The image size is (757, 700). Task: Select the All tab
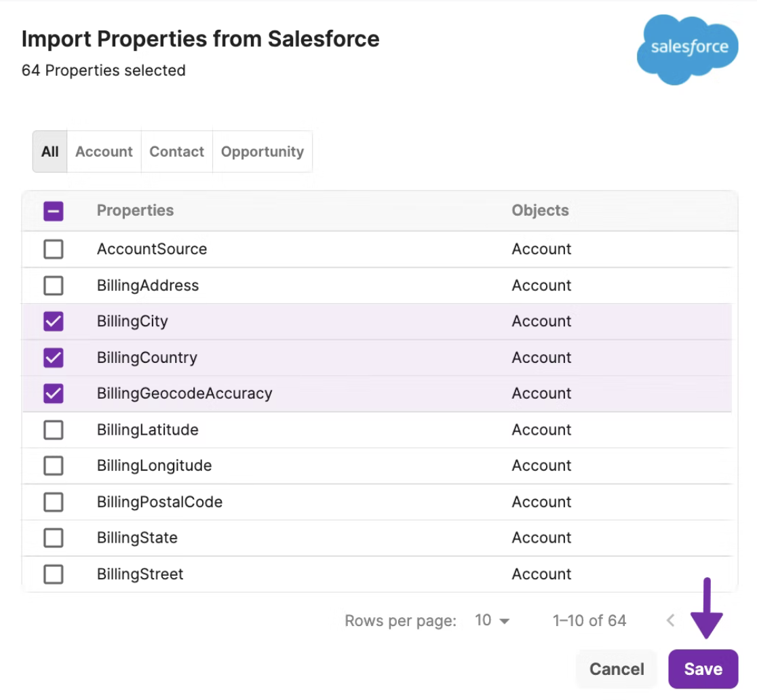click(x=50, y=152)
